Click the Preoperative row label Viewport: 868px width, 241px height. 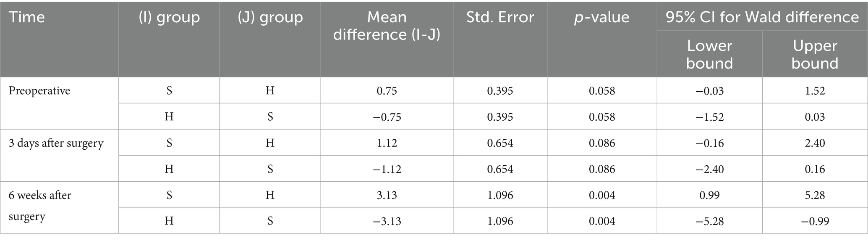coord(39,91)
